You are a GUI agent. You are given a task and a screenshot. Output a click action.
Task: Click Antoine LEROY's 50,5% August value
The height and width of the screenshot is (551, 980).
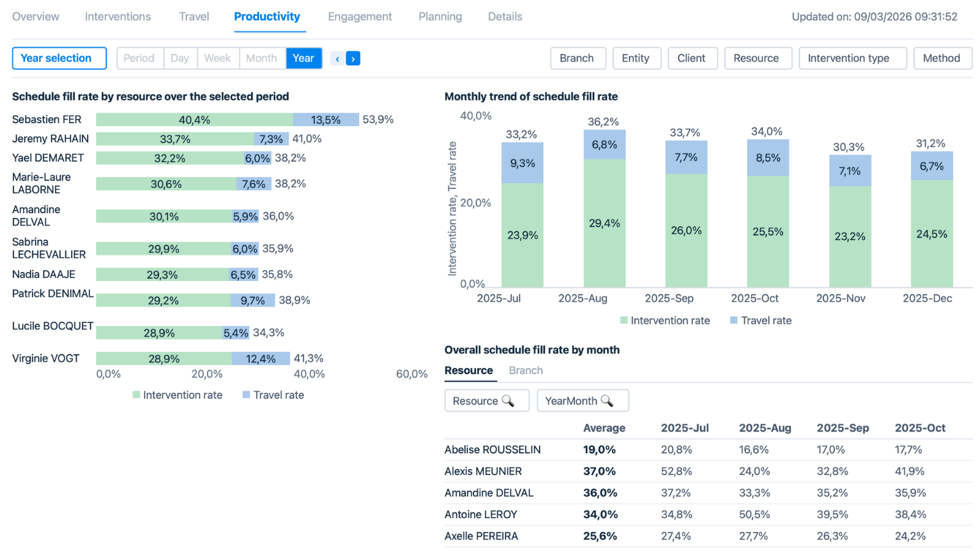click(755, 514)
